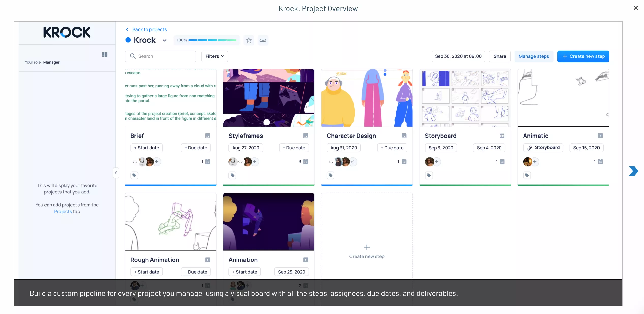Click the Manage steps menu item
The height and width of the screenshot is (314, 644).
click(x=533, y=56)
